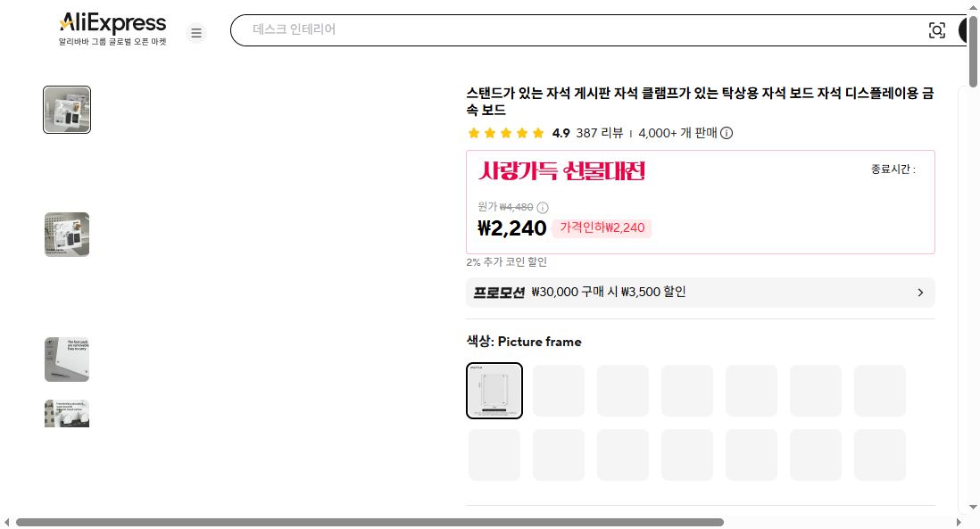Click the fifth star in the product rating
The image size is (980, 529).
(x=537, y=132)
